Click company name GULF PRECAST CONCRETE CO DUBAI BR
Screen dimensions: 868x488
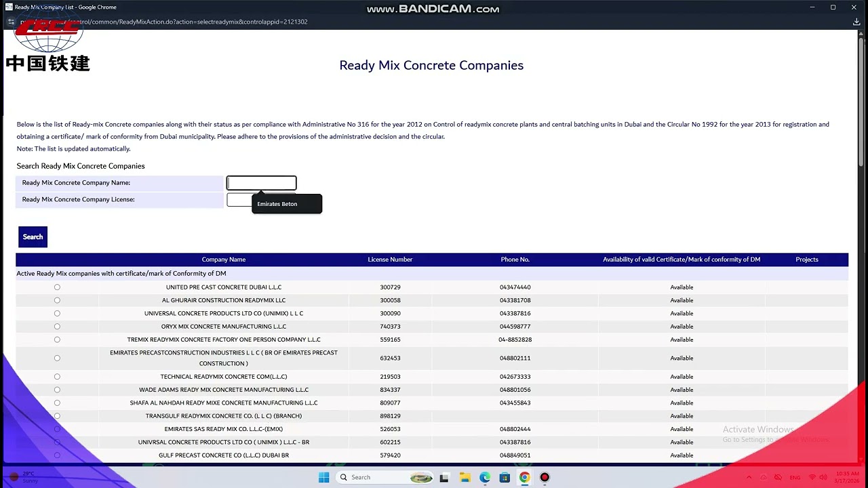[x=224, y=455]
